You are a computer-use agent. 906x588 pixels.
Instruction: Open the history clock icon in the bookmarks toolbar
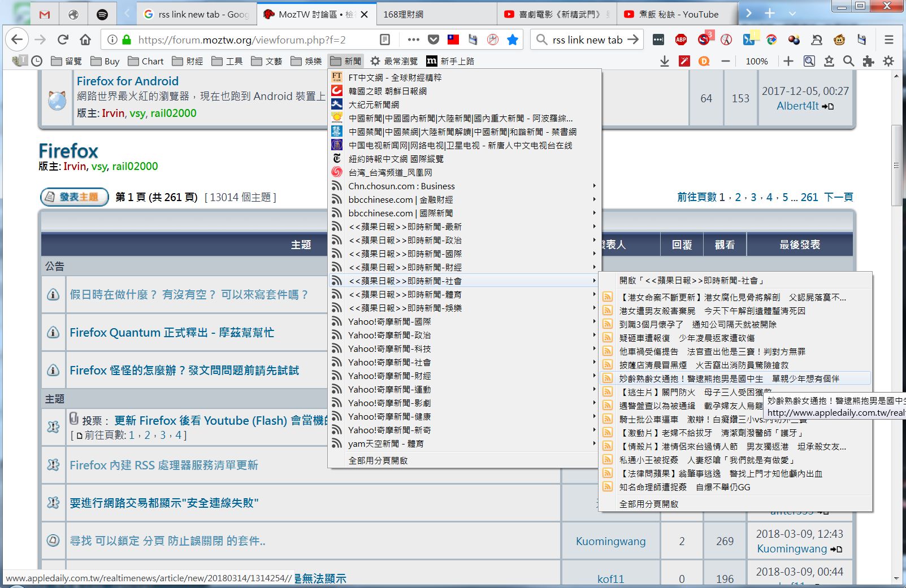click(x=37, y=61)
